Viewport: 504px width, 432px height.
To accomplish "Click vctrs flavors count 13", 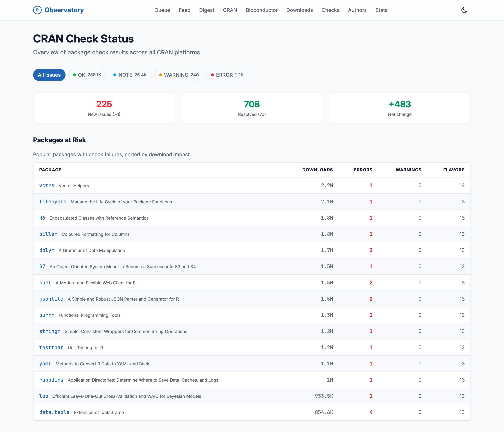I will tap(462, 185).
